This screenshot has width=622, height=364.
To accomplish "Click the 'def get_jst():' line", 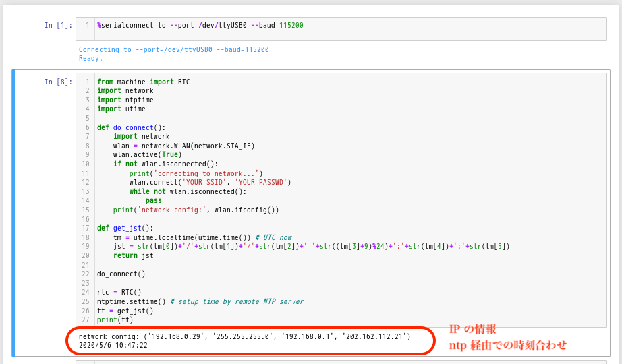I will point(125,228).
